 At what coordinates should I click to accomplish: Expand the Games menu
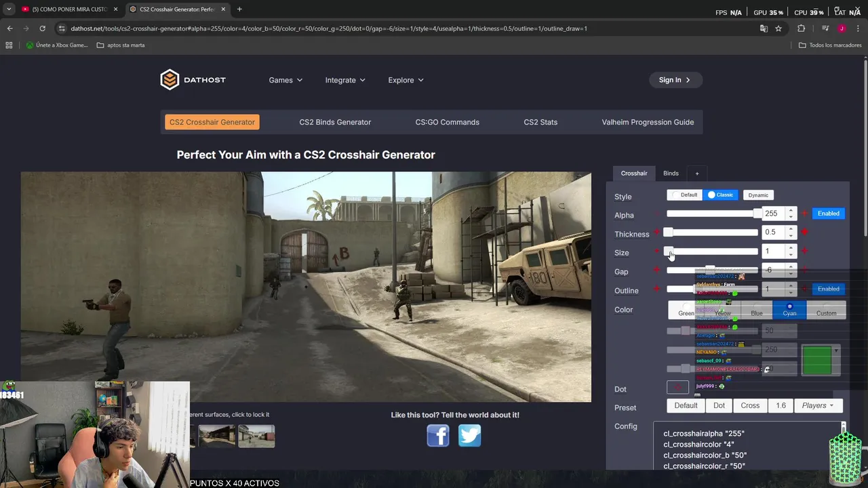(285, 80)
